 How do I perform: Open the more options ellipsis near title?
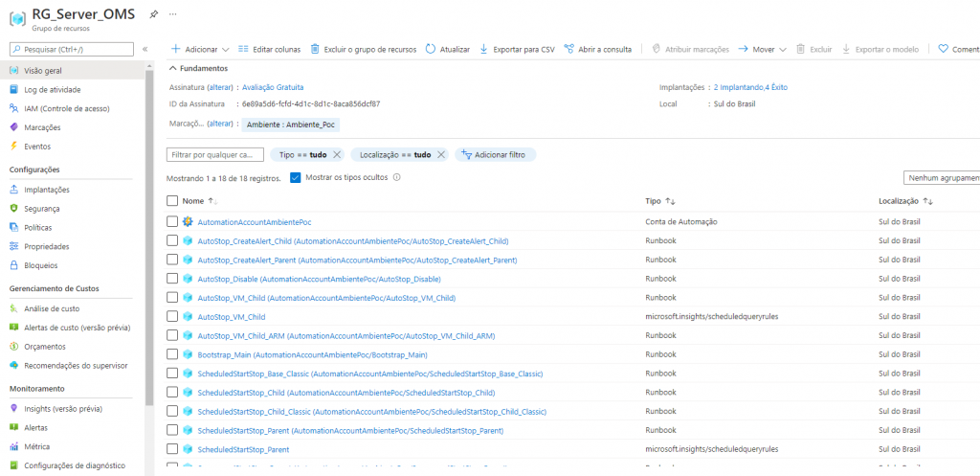click(173, 13)
